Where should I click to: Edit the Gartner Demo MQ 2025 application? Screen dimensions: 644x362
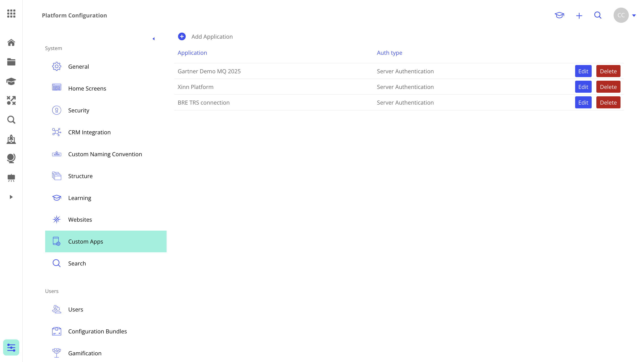click(x=583, y=71)
